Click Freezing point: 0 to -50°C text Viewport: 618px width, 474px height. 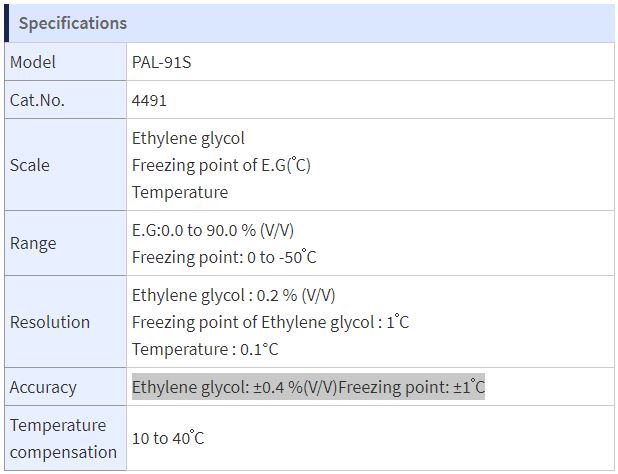click(x=224, y=257)
